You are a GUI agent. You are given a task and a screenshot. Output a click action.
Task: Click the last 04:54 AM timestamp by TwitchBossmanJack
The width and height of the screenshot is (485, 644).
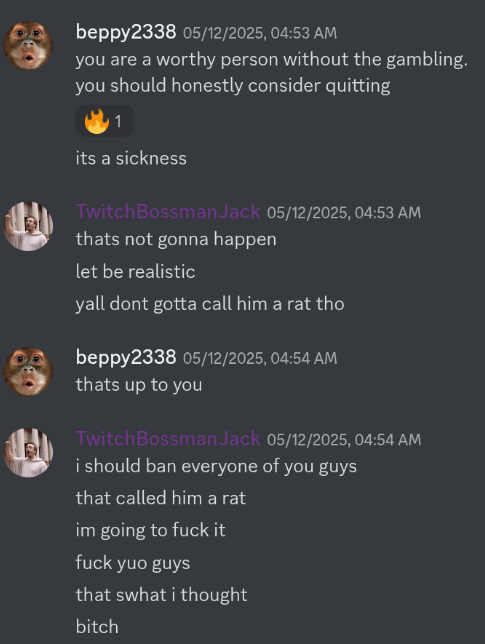pyautogui.click(x=344, y=440)
